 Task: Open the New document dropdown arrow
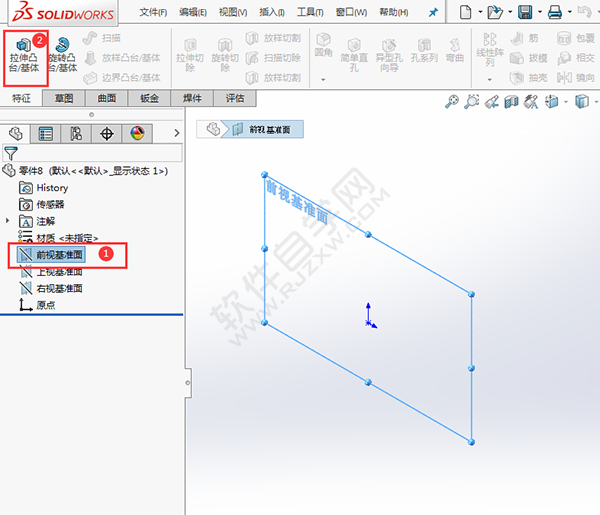[x=480, y=12]
